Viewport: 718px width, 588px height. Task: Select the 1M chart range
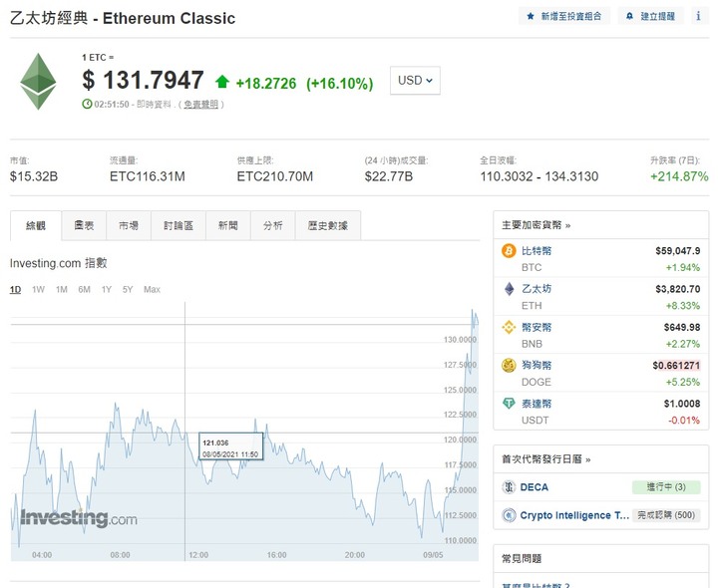point(62,289)
